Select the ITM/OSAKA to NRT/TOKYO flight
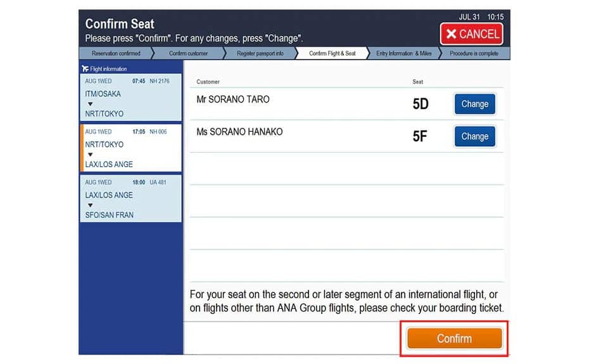The width and height of the screenshot is (589, 364). coord(131,97)
